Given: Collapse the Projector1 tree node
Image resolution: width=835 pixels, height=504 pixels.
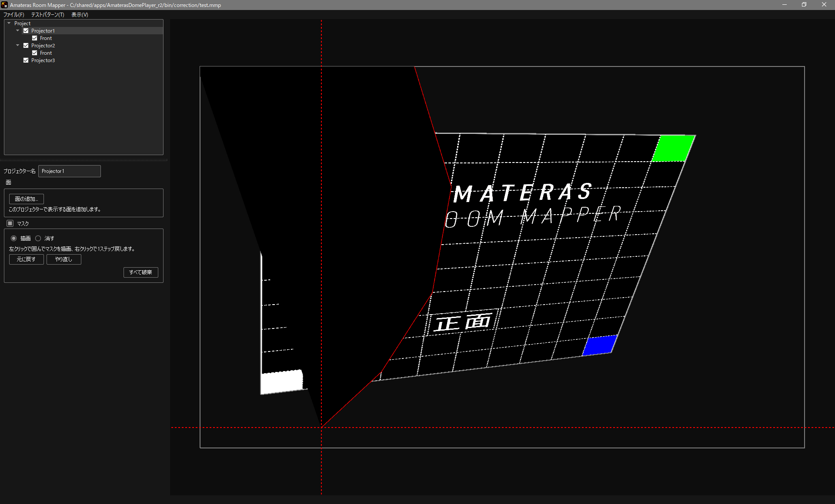Looking at the screenshot, I should 18,31.
